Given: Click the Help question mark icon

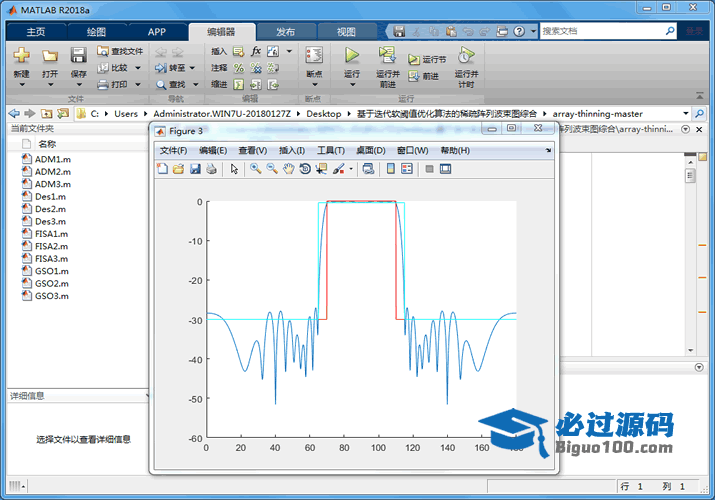Looking at the screenshot, I should click(519, 31).
